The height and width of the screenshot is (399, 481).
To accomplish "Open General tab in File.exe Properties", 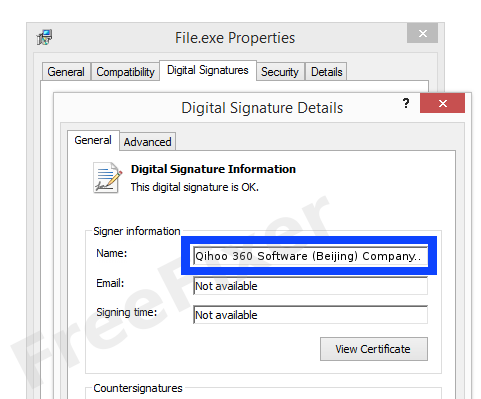I will tap(66, 72).
